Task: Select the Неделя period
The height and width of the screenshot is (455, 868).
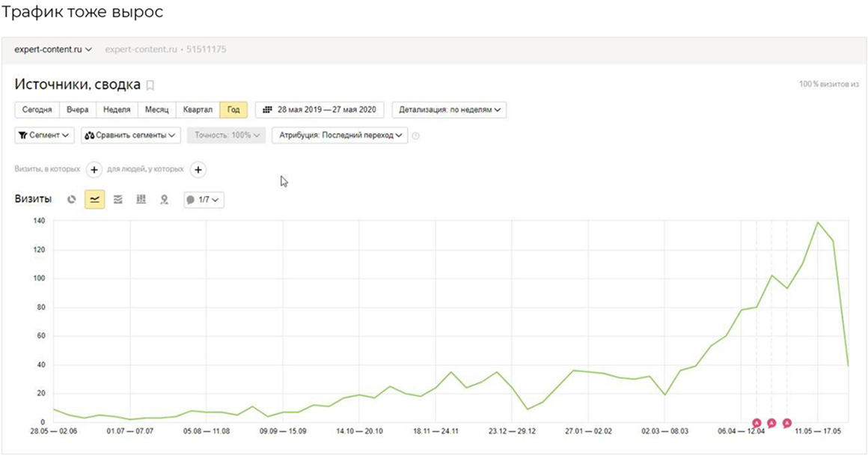Action: pyautogui.click(x=117, y=110)
